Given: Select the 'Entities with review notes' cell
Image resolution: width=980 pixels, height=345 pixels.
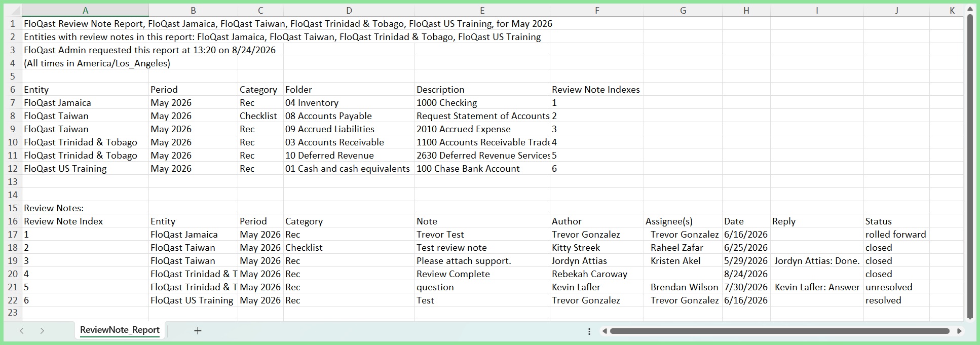Looking at the screenshot, I should click(x=85, y=36).
